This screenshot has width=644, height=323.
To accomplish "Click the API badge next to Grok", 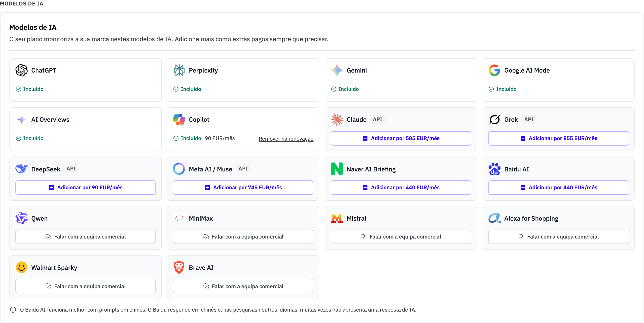I will click(x=529, y=120).
